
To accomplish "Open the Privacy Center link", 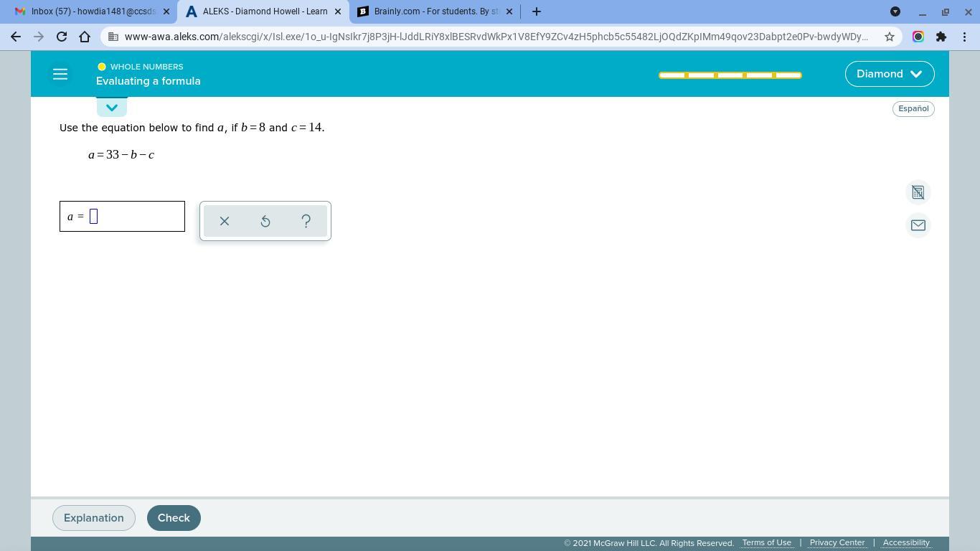I will click(x=837, y=542).
